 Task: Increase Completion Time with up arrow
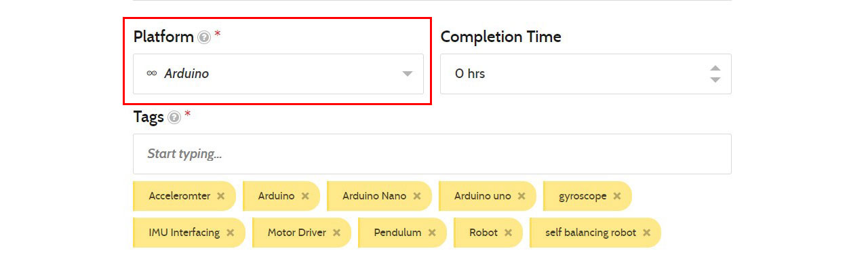tap(715, 69)
